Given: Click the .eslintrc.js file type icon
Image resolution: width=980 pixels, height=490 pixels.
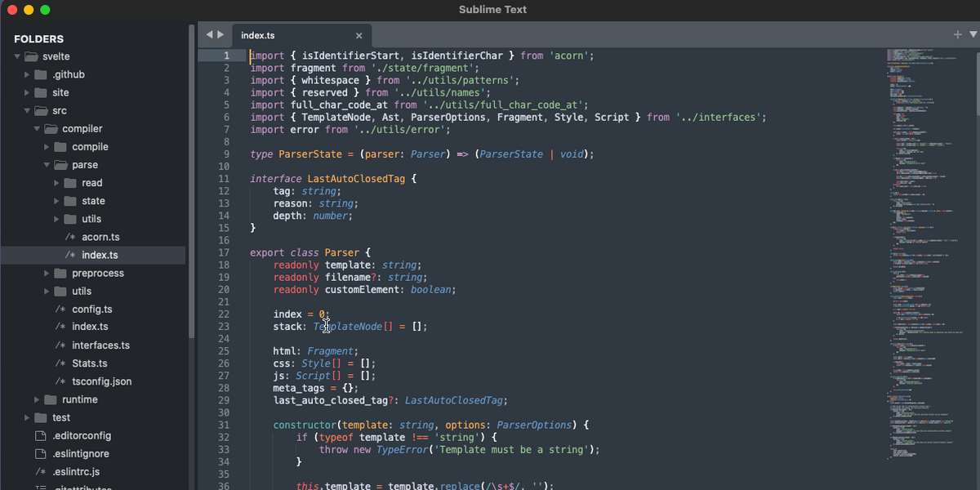Looking at the screenshot, I should pyautogui.click(x=41, y=472).
